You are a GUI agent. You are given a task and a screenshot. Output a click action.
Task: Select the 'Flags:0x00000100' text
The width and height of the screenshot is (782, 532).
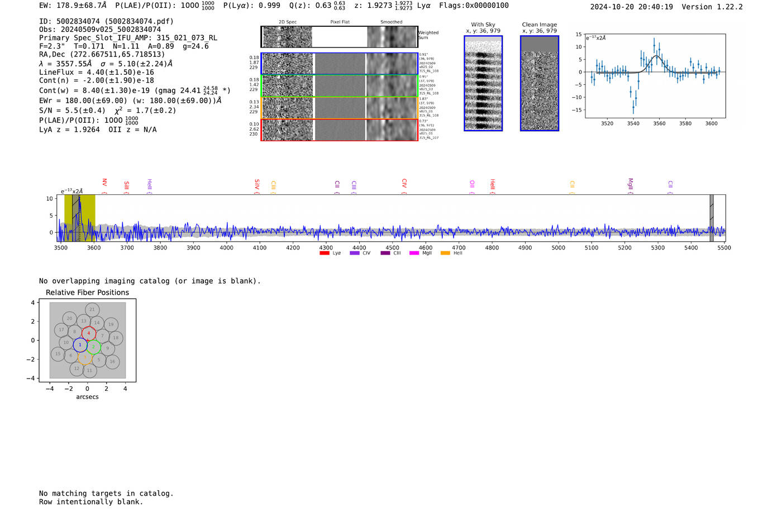click(x=474, y=6)
